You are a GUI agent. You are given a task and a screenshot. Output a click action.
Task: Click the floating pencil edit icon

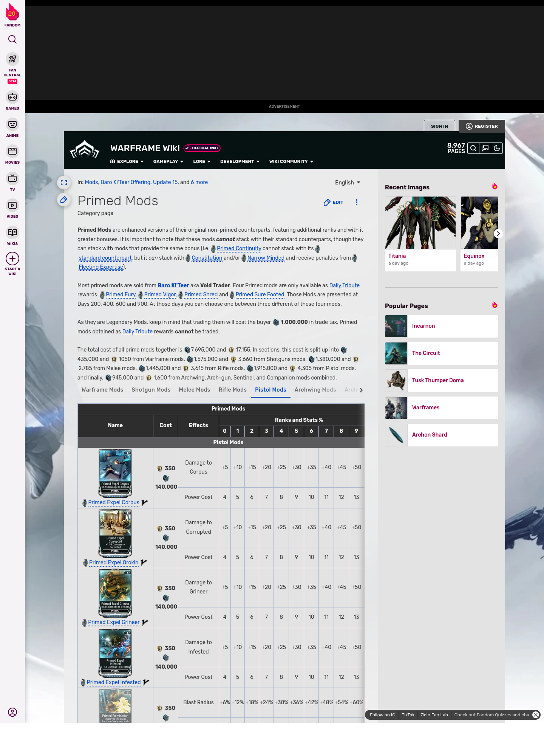pos(64,200)
